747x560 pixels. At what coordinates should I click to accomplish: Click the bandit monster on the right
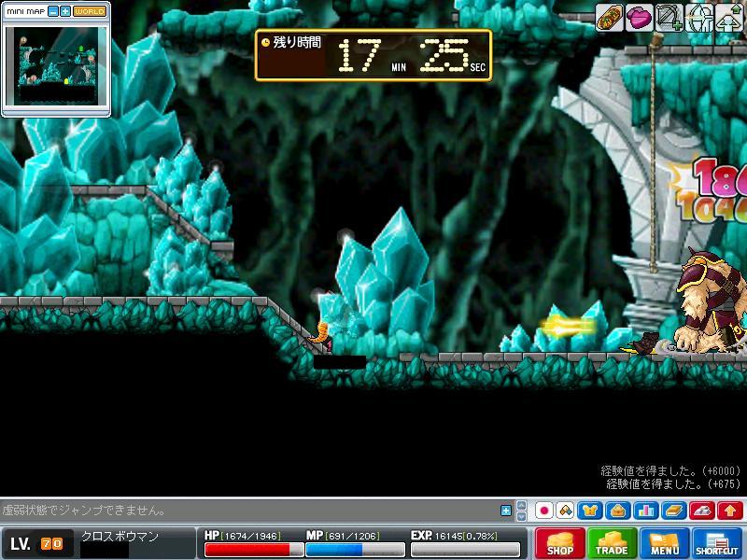[711, 301]
